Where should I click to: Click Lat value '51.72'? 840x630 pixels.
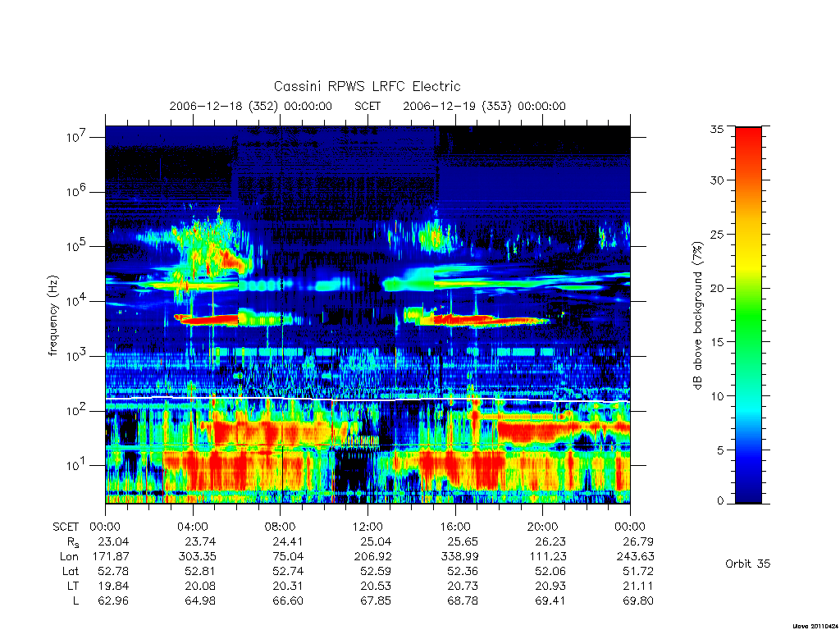pos(637,571)
